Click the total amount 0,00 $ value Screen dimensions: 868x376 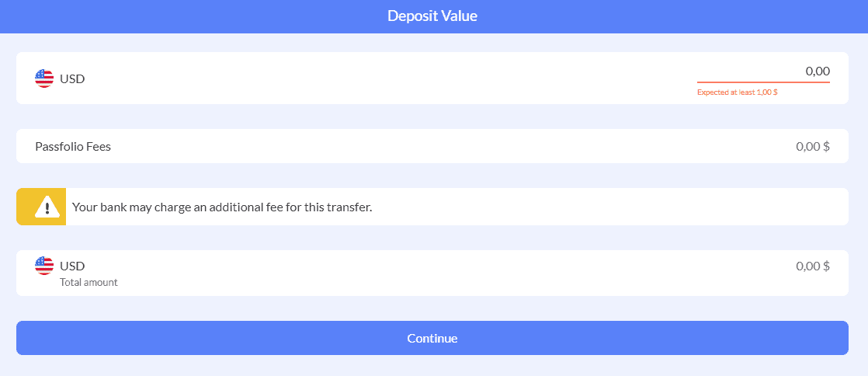[x=813, y=266]
